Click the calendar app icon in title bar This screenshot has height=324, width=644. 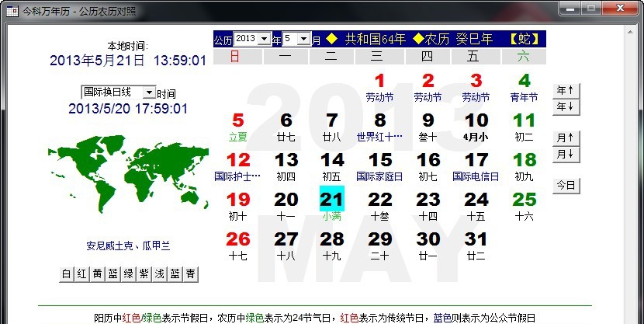point(12,11)
